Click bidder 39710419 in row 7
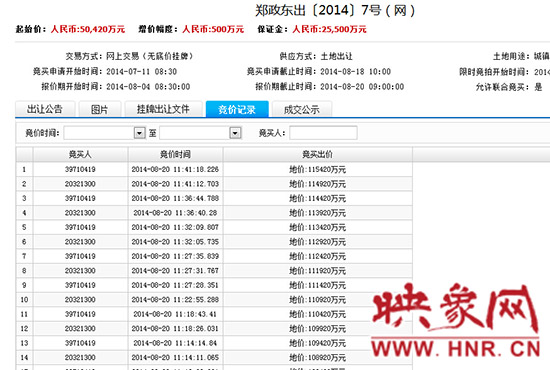The height and width of the screenshot is (370, 550). 80,256
